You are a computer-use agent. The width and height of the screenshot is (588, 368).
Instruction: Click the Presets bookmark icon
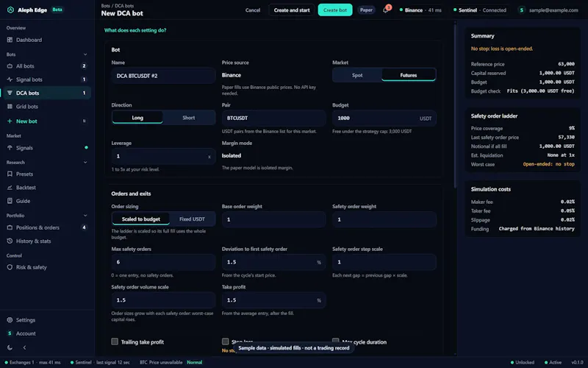click(10, 174)
